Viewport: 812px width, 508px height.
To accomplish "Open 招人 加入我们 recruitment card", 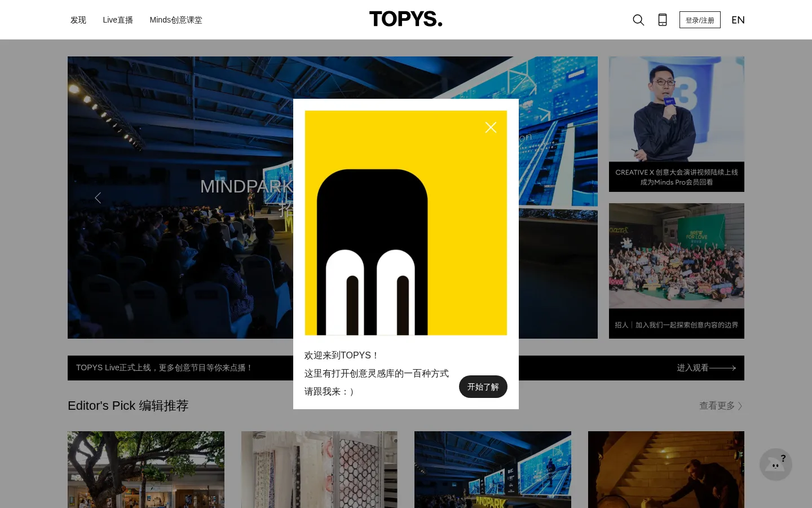I will pos(677,271).
